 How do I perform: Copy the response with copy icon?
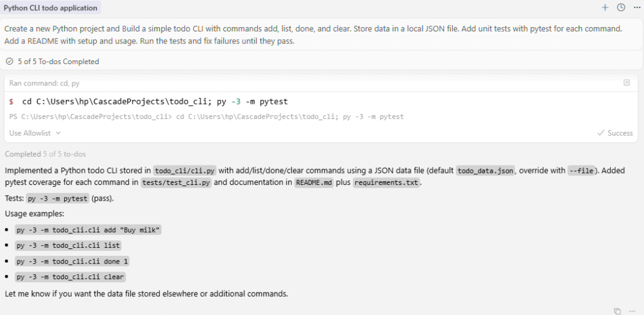click(618, 311)
